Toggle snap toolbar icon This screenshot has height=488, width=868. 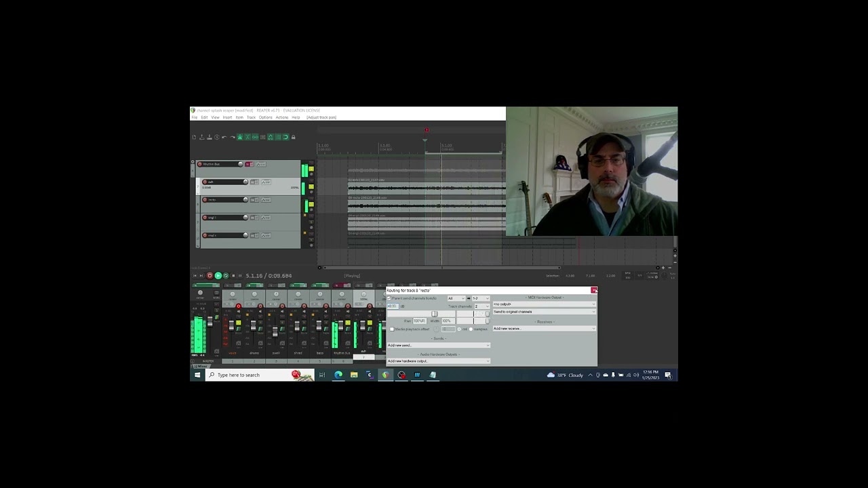click(x=285, y=137)
